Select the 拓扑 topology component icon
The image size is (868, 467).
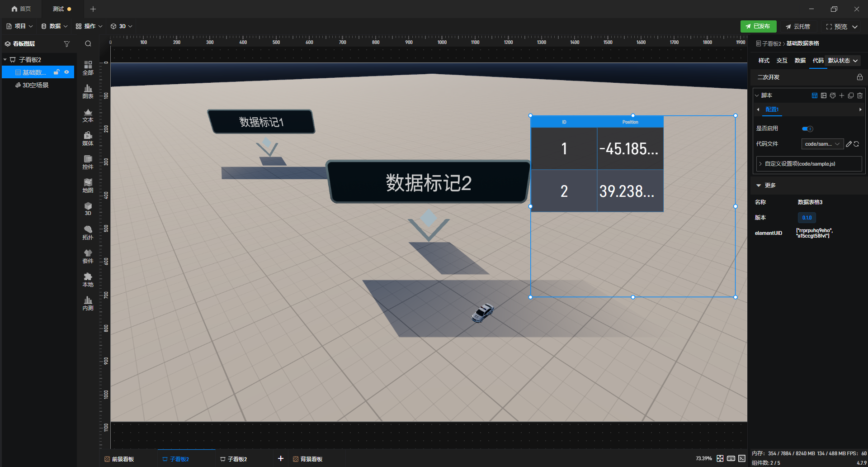(88, 233)
